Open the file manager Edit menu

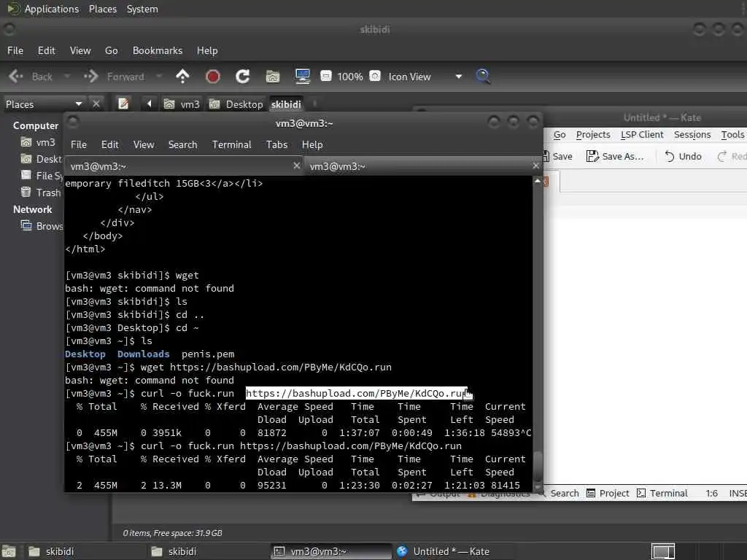[46, 50]
